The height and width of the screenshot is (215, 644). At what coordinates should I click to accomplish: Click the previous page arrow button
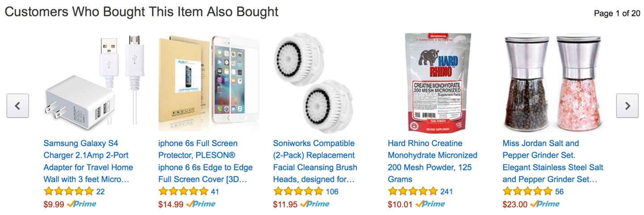click(17, 106)
